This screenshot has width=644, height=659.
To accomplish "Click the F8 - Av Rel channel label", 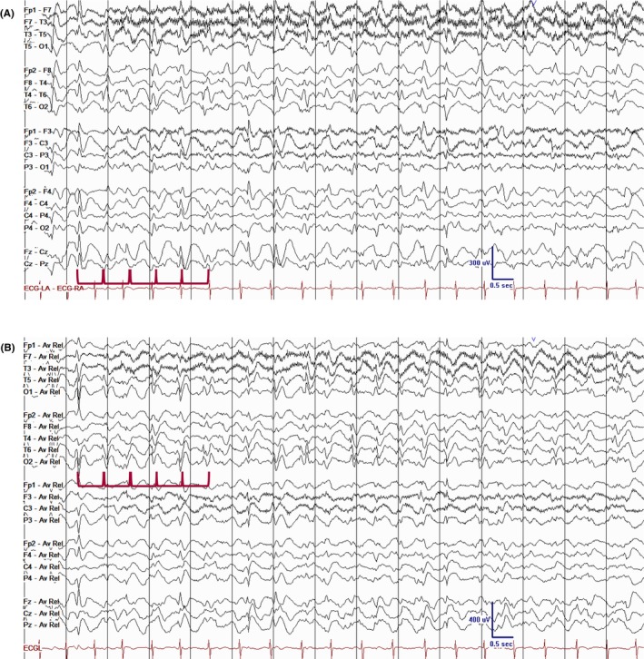I will click(x=42, y=427).
